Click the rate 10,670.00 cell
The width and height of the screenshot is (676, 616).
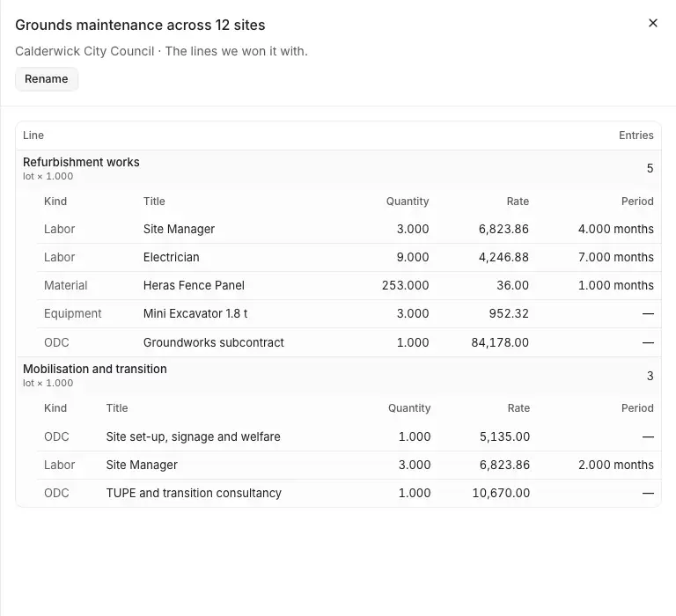coord(501,493)
